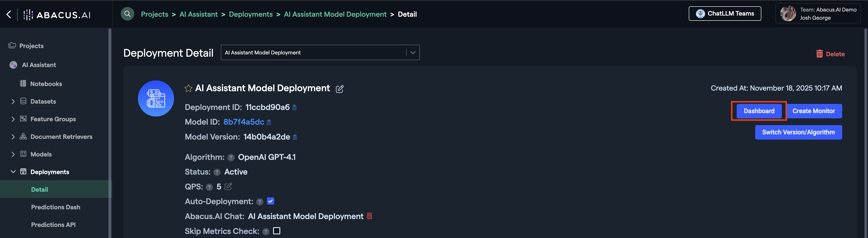Enable the Skip Metrics Check checkbox
Viewport: 868px width, 238px height.
pos(276,231)
